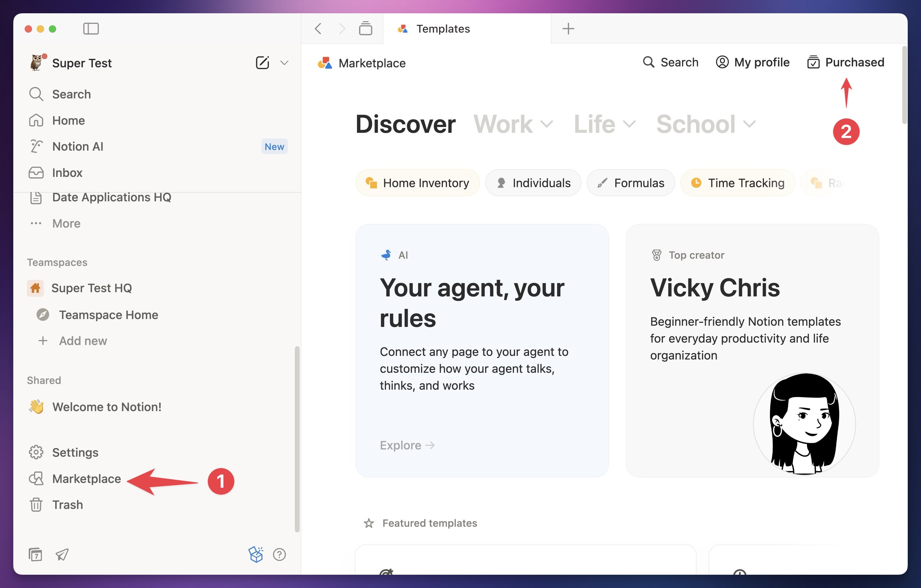The image size is (921, 588).
Task: Select the Home Inventory category chip
Action: click(x=418, y=183)
